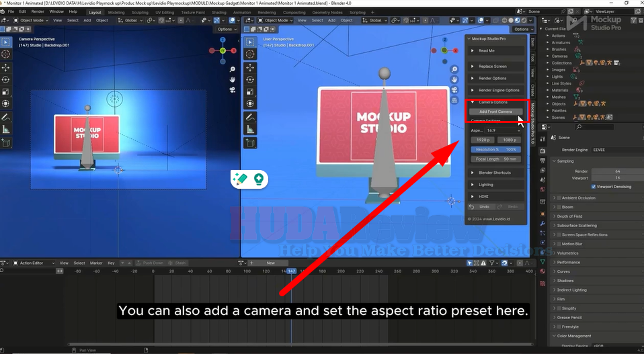
Task: Switch to the Modeling workspace tab
Action: click(116, 12)
